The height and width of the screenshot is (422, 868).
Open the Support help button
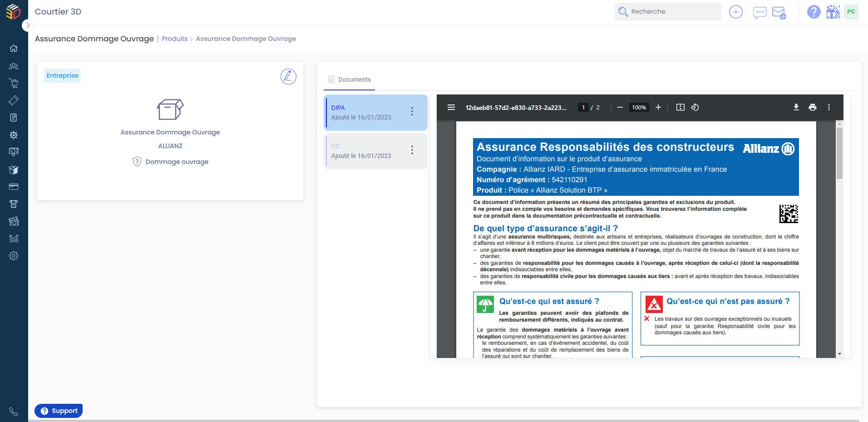[59, 411]
